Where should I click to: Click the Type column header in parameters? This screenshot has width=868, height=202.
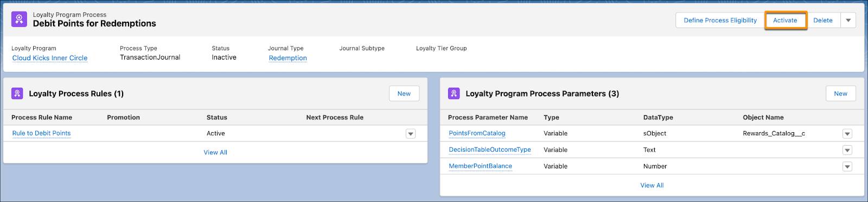tap(551, 118)
